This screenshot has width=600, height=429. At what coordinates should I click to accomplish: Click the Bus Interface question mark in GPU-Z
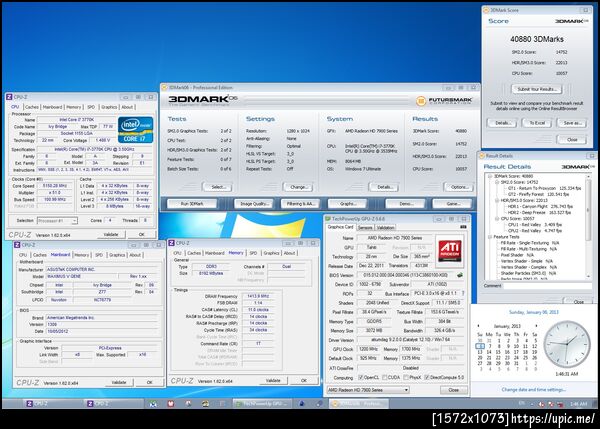463,293
